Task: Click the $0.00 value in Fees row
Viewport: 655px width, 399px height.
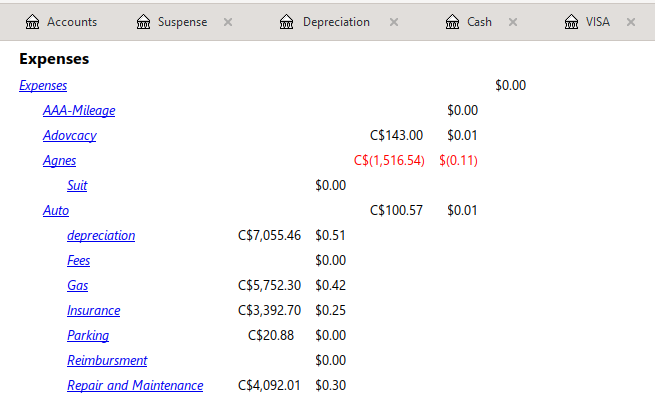Action: click(x=330, y=261)
